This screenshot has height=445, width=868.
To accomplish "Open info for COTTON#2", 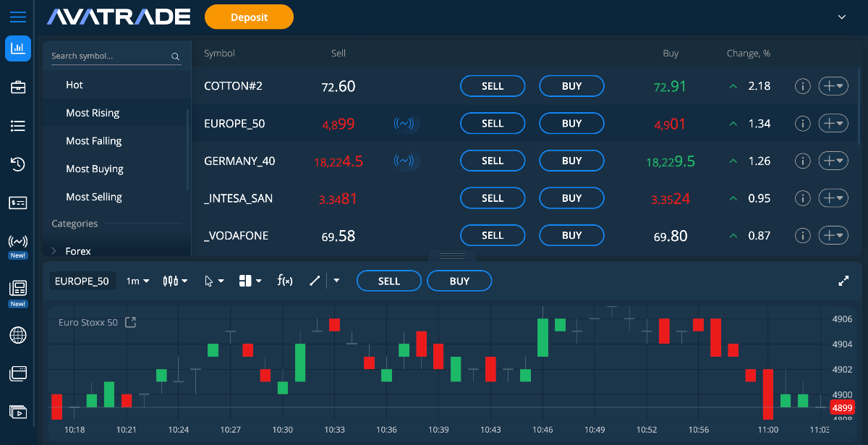I will [x=802, y=86].
